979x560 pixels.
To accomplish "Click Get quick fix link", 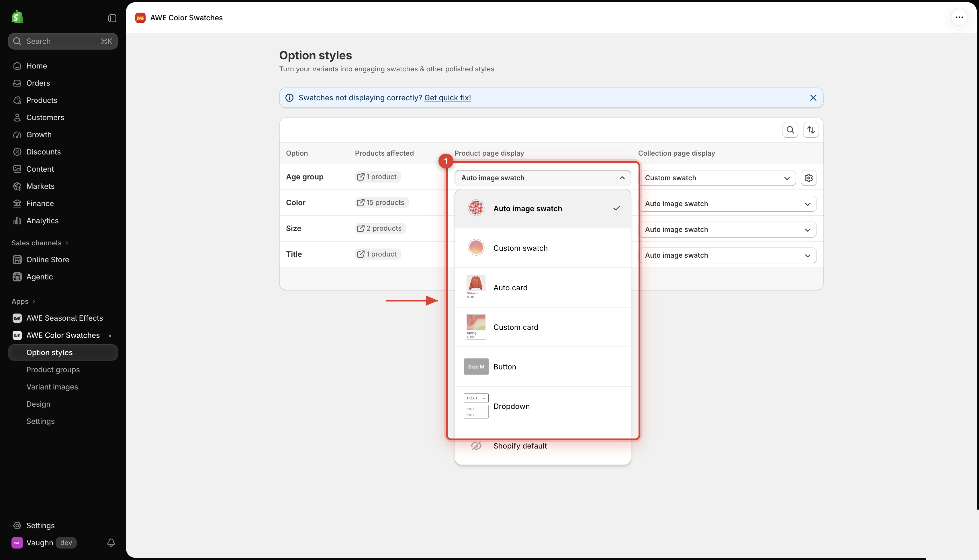I will click(x=448, y=98).
